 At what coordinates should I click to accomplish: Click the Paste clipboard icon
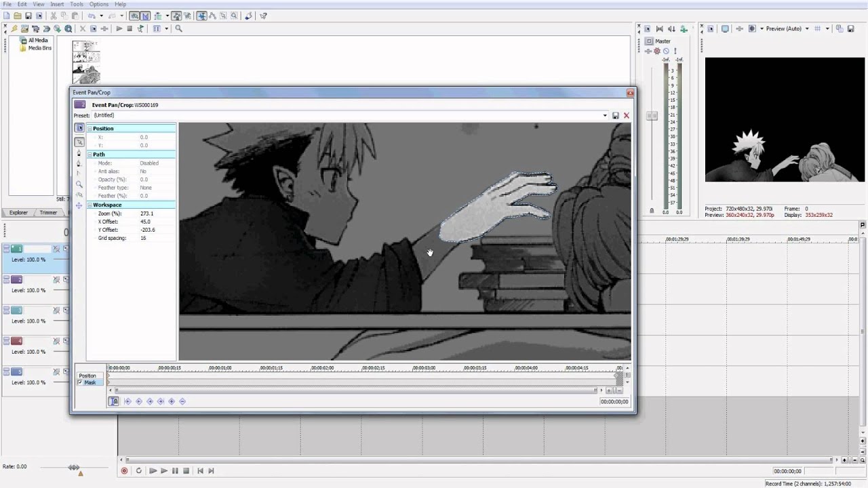point(75,16)
